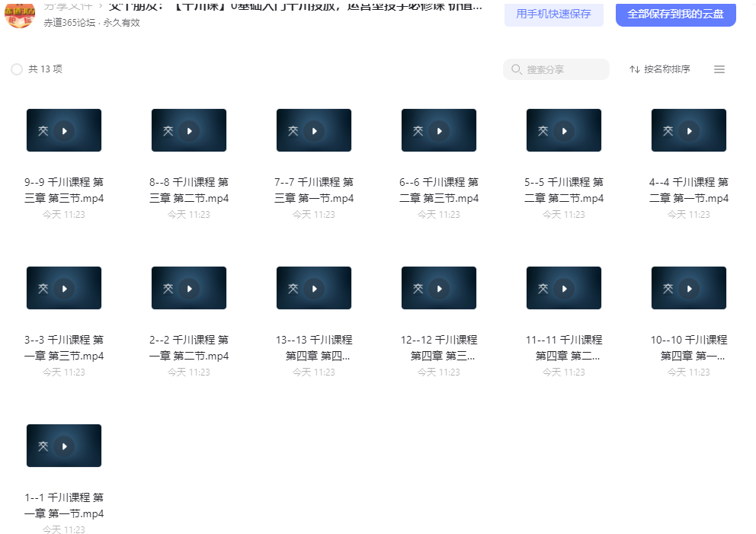756x534 pixels.
Task: Open the 7--7 千川课程 video thumbnail
Action: 314,130
